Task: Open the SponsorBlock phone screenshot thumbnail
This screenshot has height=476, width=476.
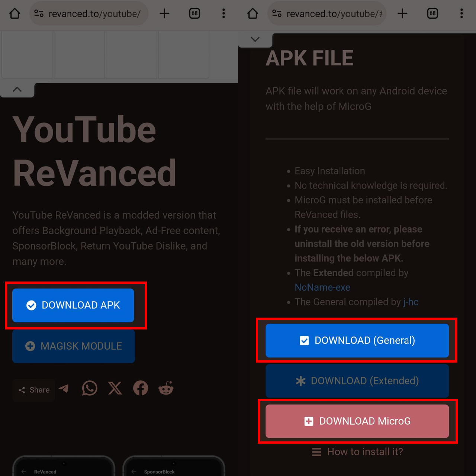Action: click(174, 466)
